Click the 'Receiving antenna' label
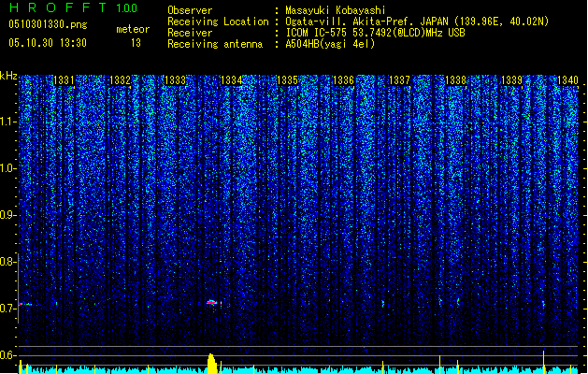The image size is (588, 374). 215,44
